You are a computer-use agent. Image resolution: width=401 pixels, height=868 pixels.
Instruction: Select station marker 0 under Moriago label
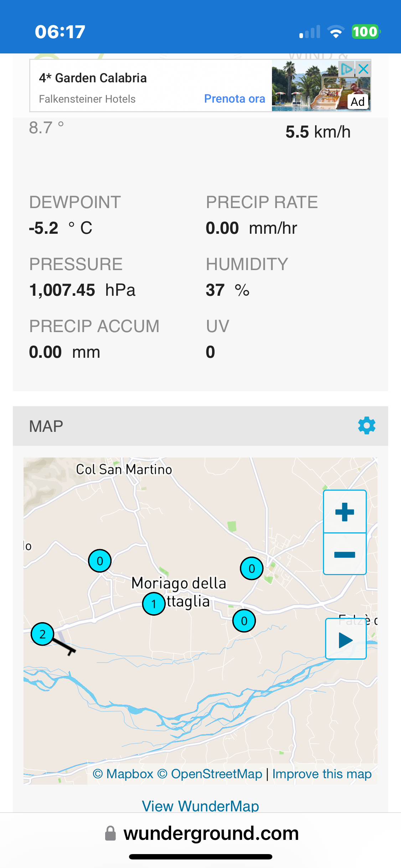click(244, 621)
